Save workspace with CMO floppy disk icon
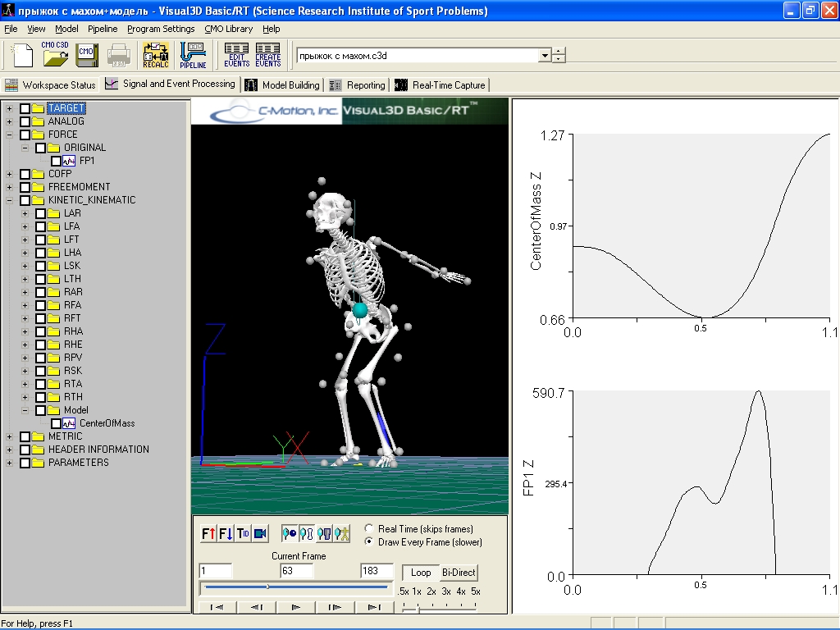This screenshot has width=840, height=630. point(86,55)
